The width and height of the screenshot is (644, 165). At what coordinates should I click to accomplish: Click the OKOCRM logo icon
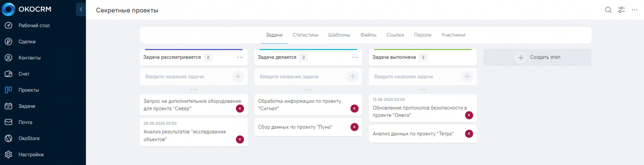point(8,9)
